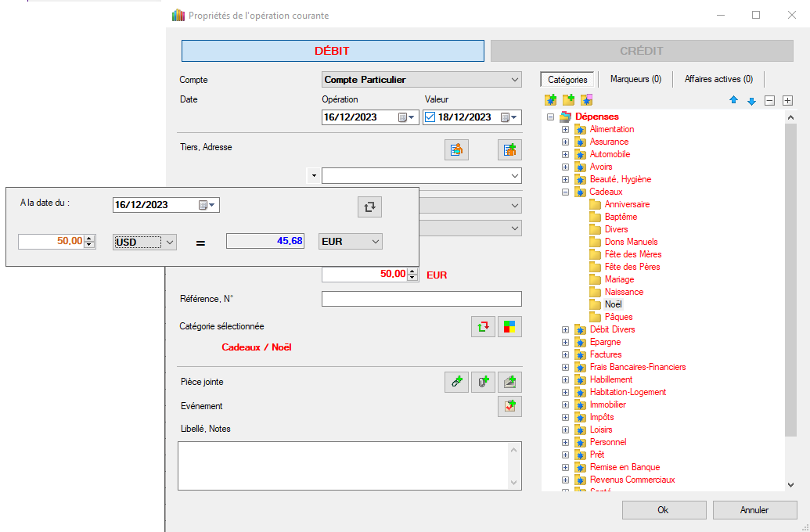
Task: Switch to the Marqueurs (0) tab
Action: pyautogui.click(x=635, y=79)
